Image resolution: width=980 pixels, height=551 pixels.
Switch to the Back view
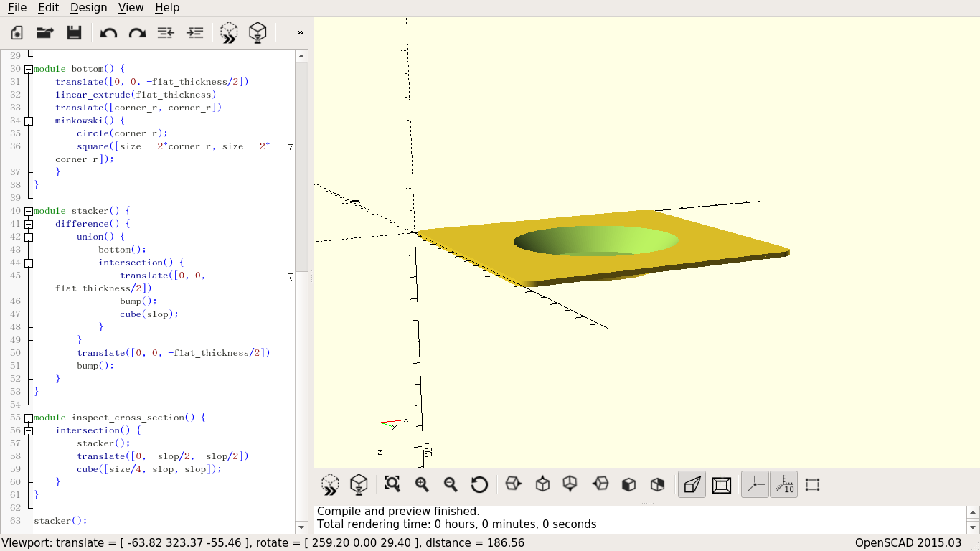[x=657, y=484]
